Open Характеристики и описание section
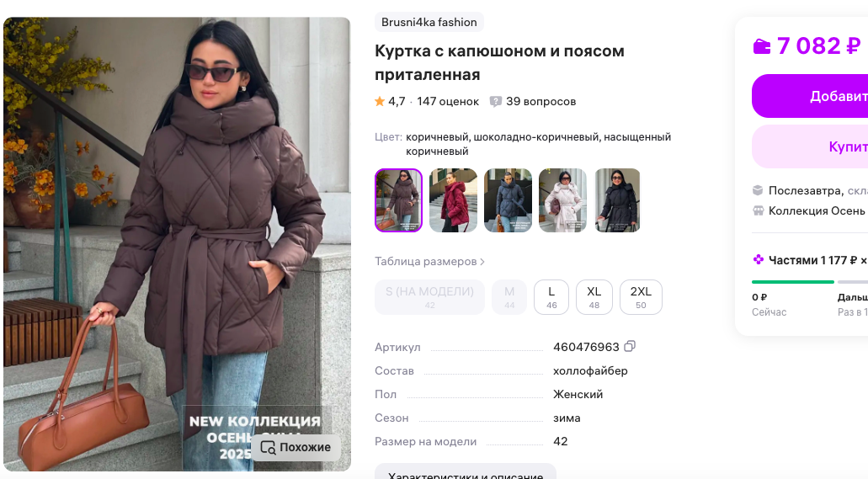 [465, 471]
